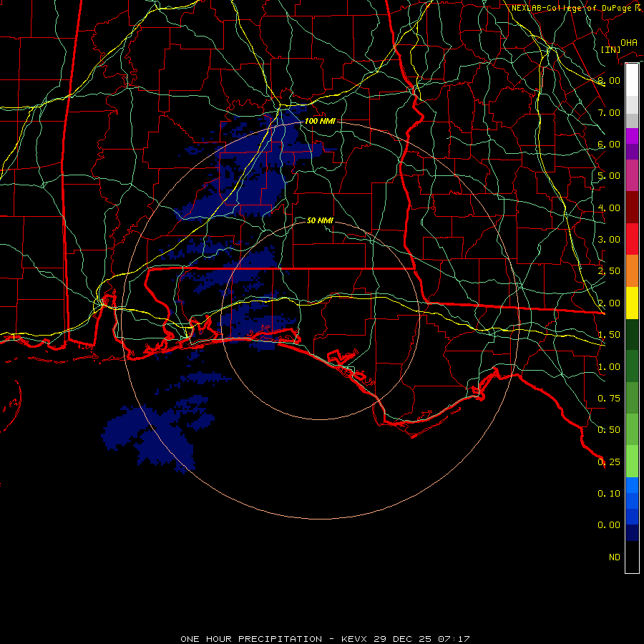Viewport: 644px width, 644px height.
Task: Click the black ND swatch in legend
Action: [632, 557]
